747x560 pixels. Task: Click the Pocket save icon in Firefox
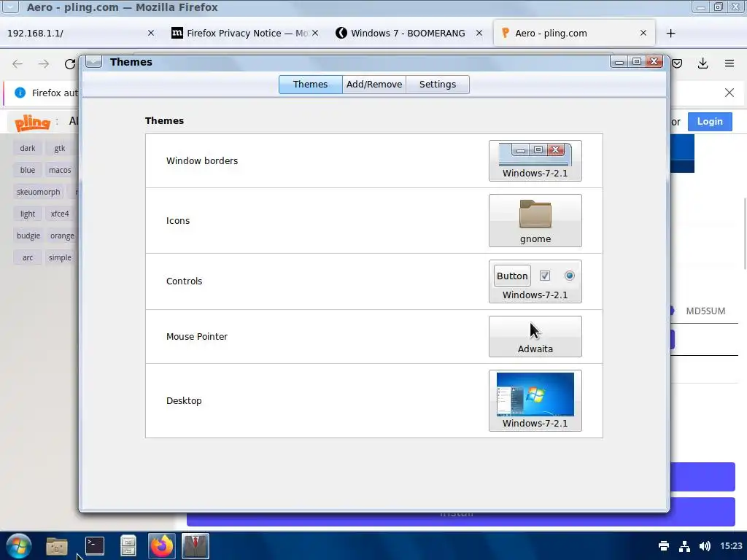pyautogui.click(x=677, y=63)
